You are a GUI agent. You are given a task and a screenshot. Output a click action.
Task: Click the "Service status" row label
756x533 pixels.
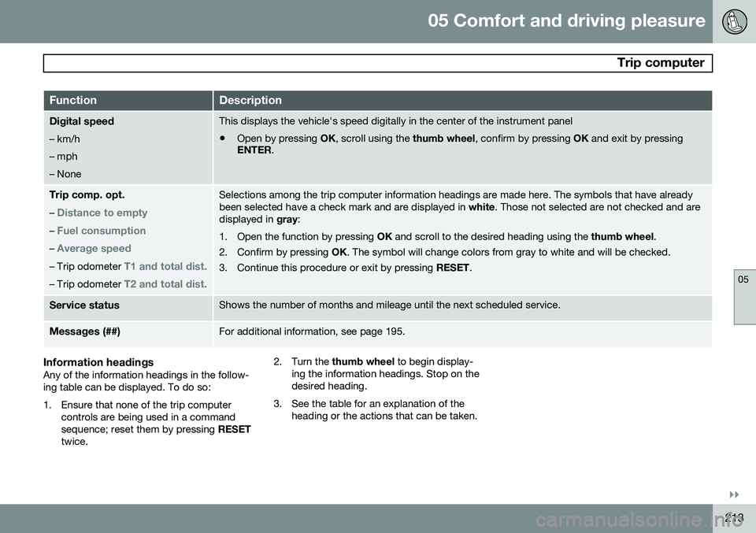pyautogui.click(x=84, y=305)
